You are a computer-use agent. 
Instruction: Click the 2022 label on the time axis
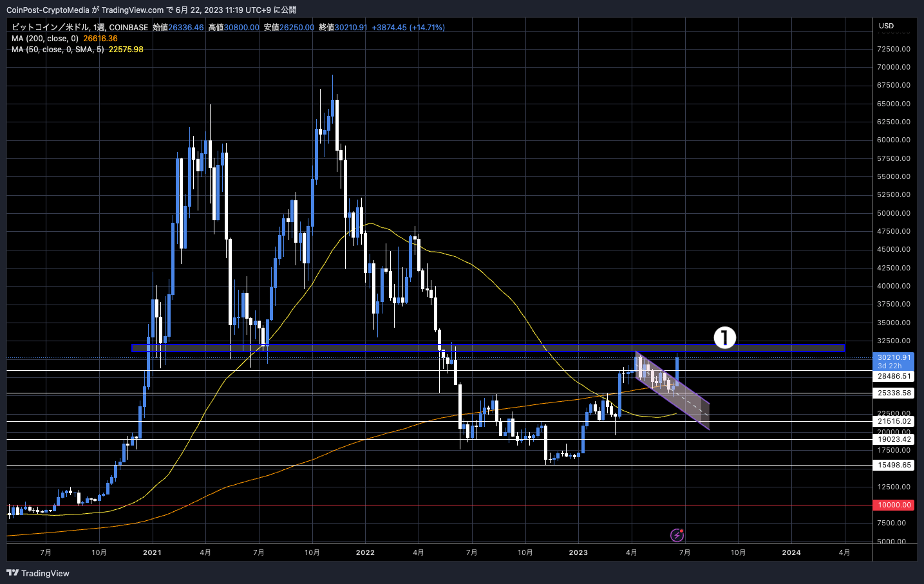(365, 552)
